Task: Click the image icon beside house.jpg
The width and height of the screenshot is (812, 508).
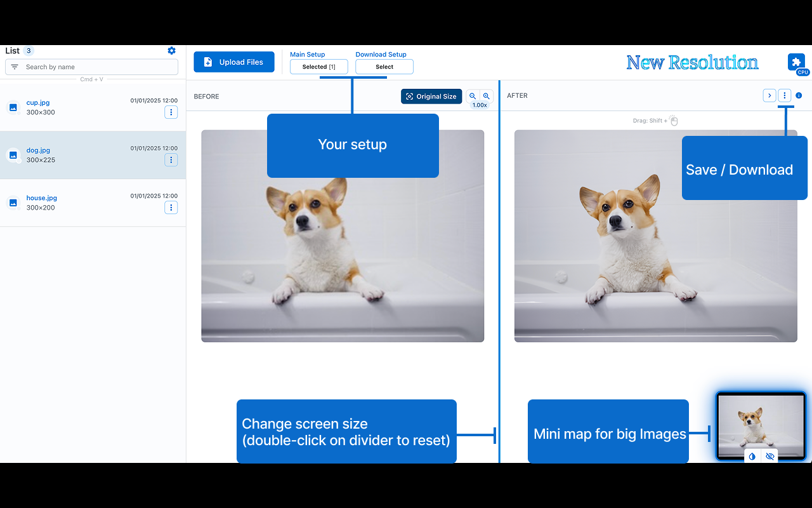Action: click(x=13, y=203)
